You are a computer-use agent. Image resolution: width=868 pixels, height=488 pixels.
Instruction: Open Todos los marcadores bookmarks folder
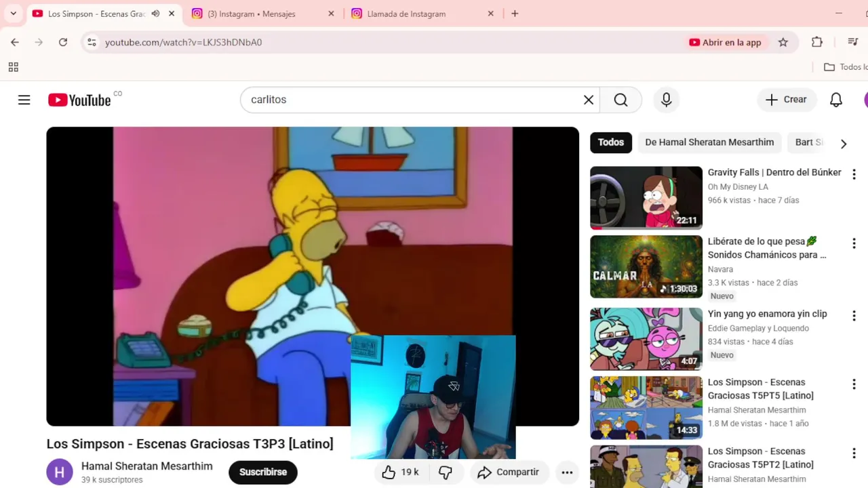click(846, 67)
